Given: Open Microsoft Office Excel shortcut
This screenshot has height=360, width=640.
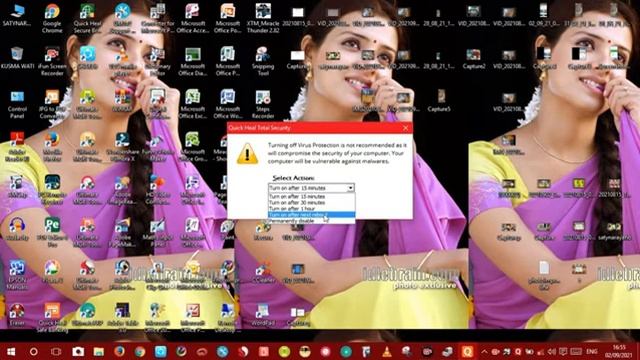Looking at the screenshot, I should [192, 104].
